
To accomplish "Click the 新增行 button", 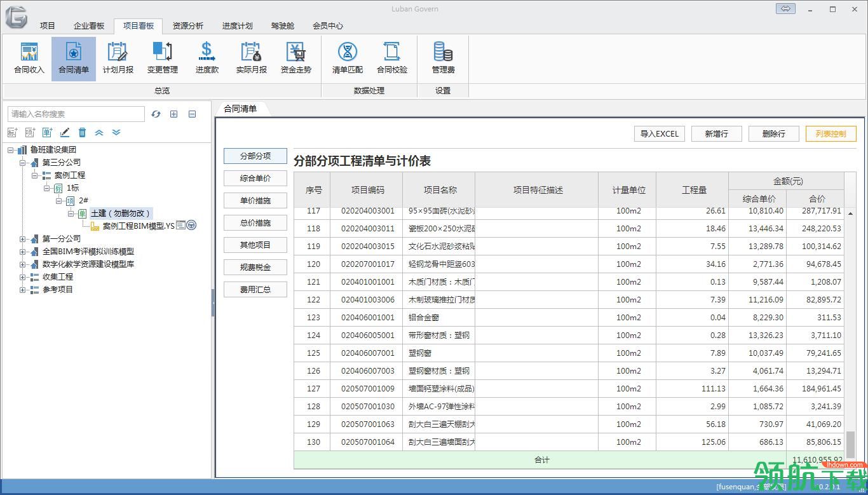I will pos(717,133).
